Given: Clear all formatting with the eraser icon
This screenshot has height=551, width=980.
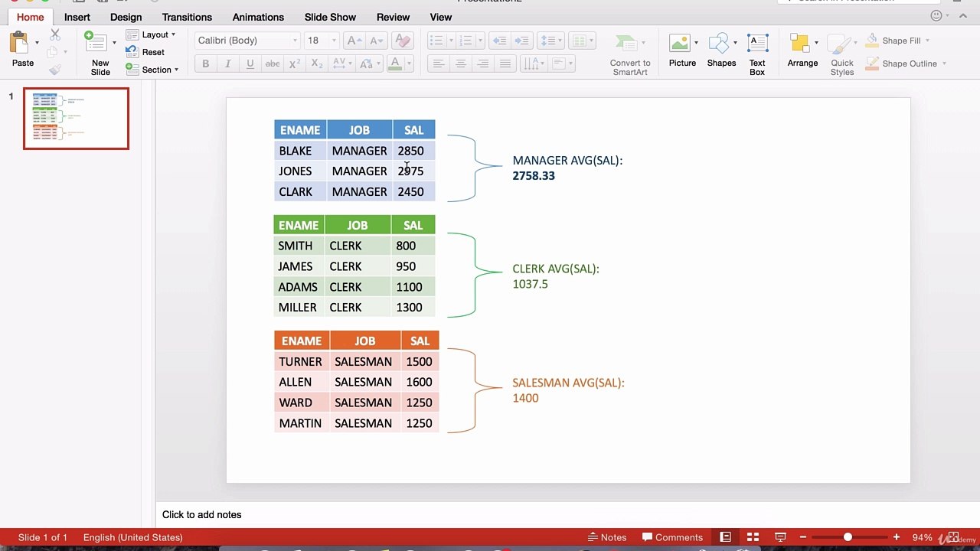Looking at the screenshot, I should coord(402,41).
